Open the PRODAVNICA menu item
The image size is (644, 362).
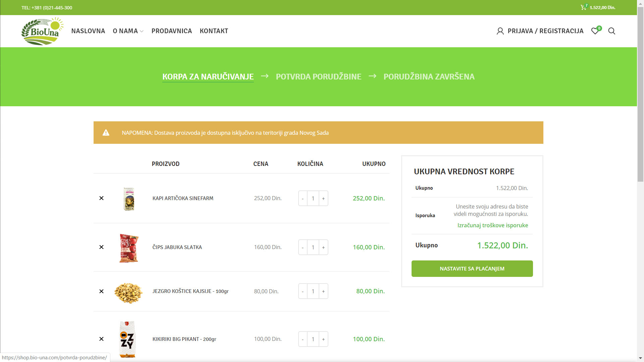pos(171,31)
